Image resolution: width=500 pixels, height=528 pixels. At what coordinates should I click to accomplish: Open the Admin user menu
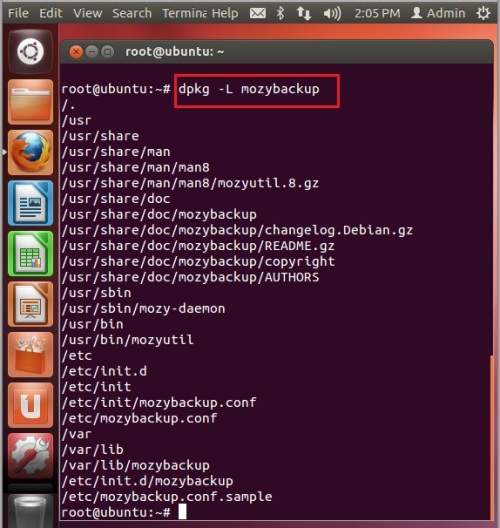click(x=438, y=13)
